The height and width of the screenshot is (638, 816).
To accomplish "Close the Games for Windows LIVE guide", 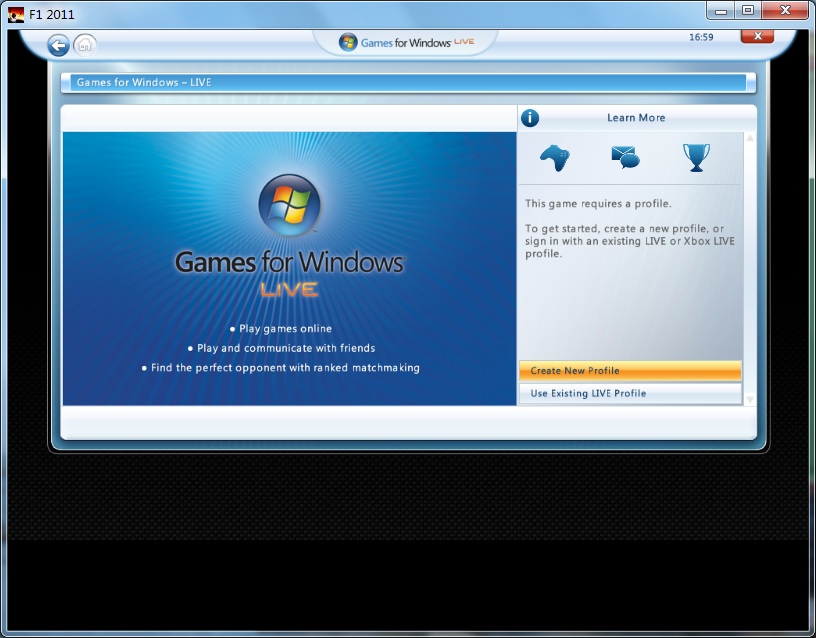I will [757, 36].
